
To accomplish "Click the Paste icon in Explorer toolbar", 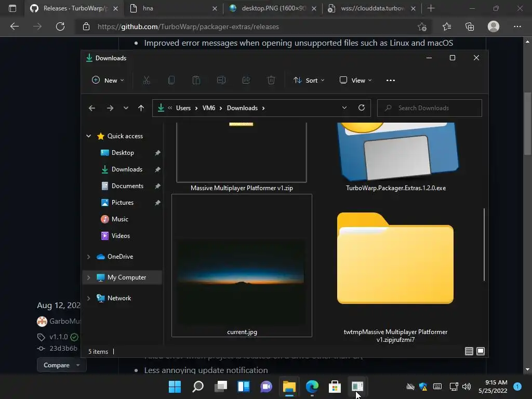I will pos(196,81).
